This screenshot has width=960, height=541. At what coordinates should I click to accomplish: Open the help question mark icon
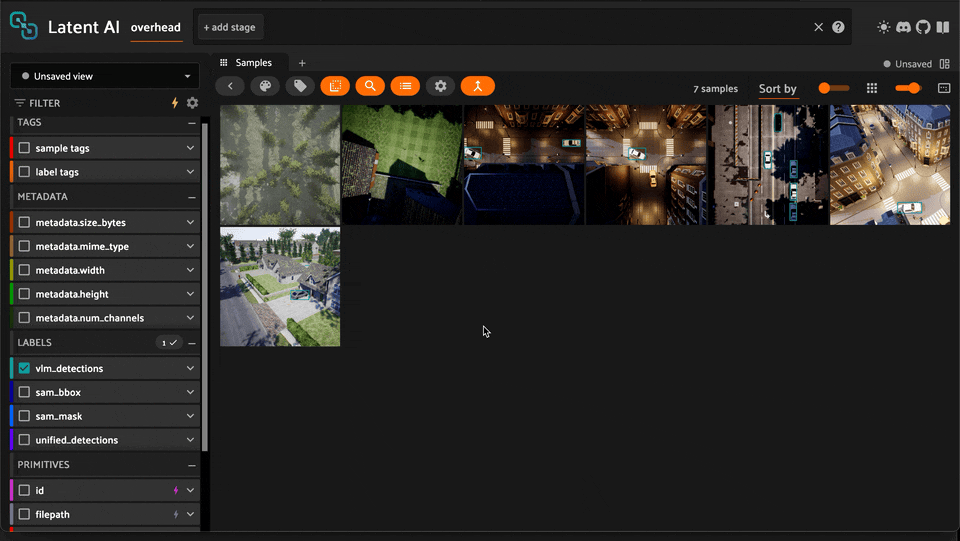pyautogui.click(x=838, y=28)
